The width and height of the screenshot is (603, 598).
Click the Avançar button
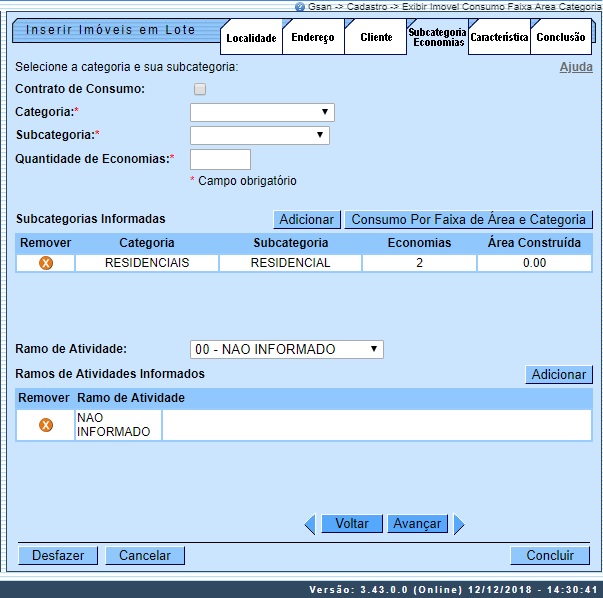(x=417, y=524)
